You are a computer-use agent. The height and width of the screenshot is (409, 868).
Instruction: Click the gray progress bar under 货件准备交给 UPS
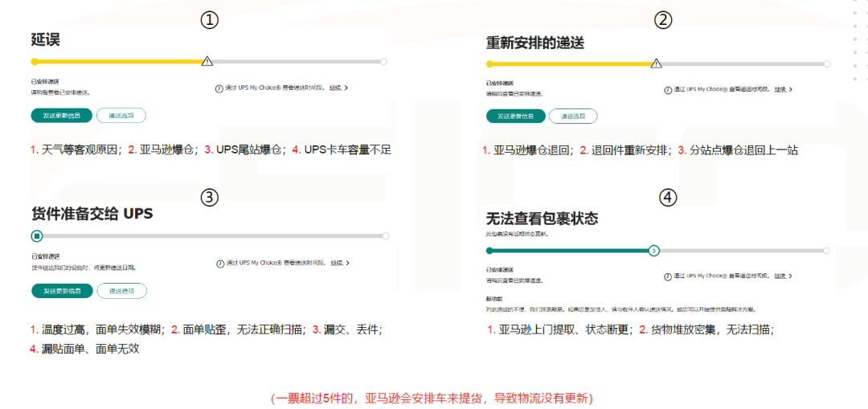(213, 236)
